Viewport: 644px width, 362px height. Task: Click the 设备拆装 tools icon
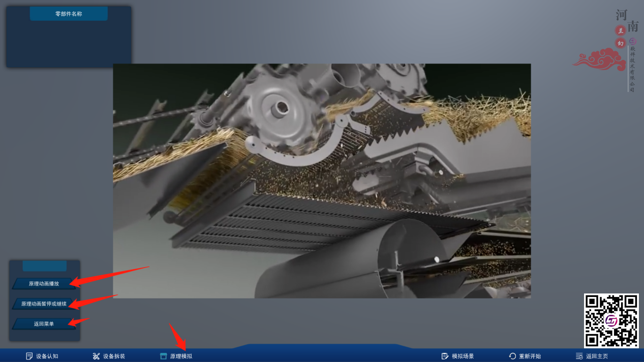96,356
